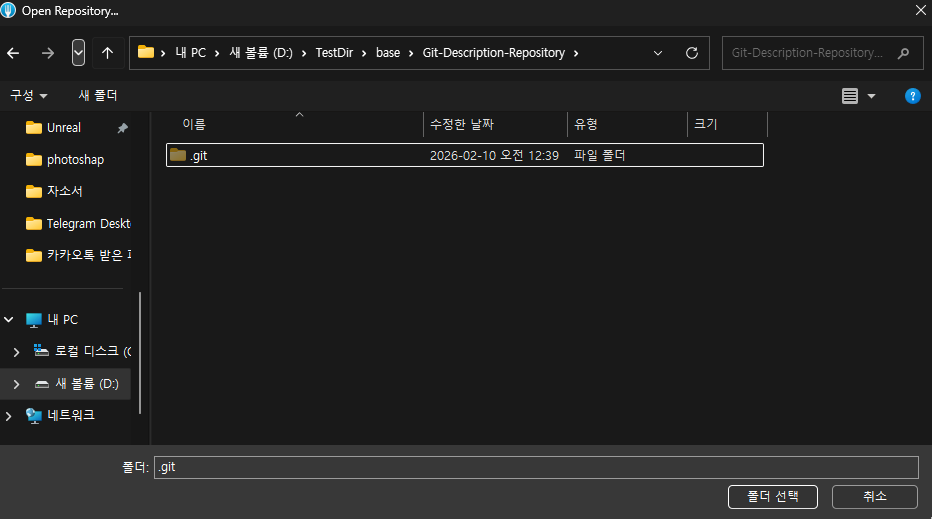932x519 pixels.
Task: Click the 취소 button
Action: tap(874, 496)
